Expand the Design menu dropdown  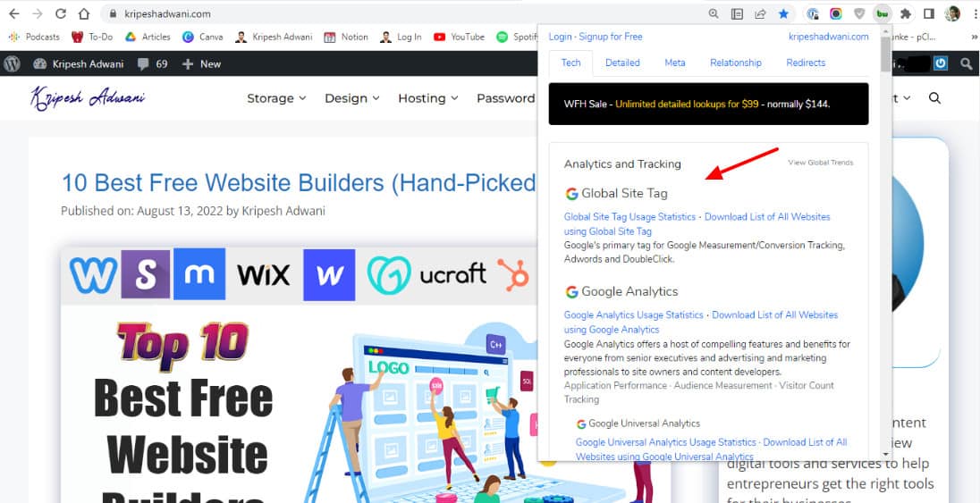pyautogui.click(x=352, y=98)
